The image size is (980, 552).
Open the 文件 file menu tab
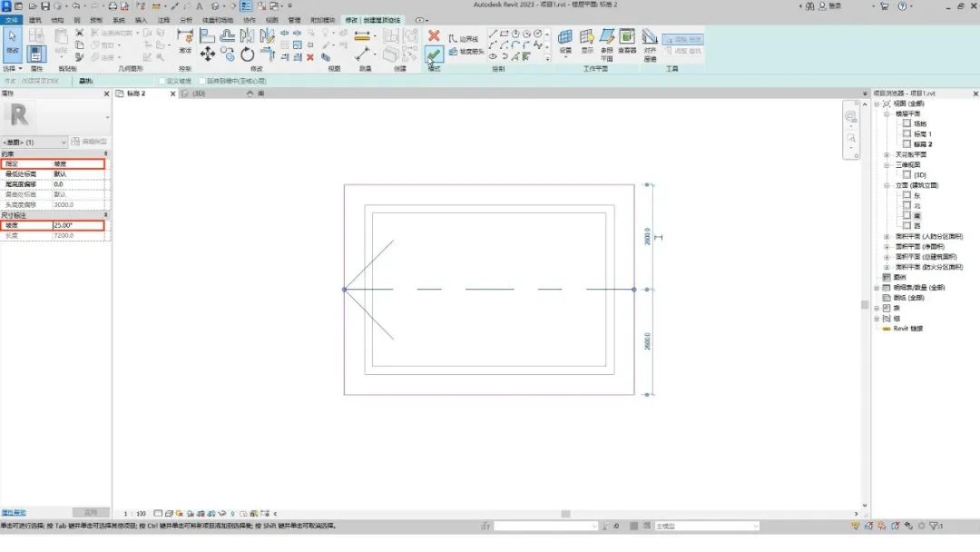click(12, 19)
